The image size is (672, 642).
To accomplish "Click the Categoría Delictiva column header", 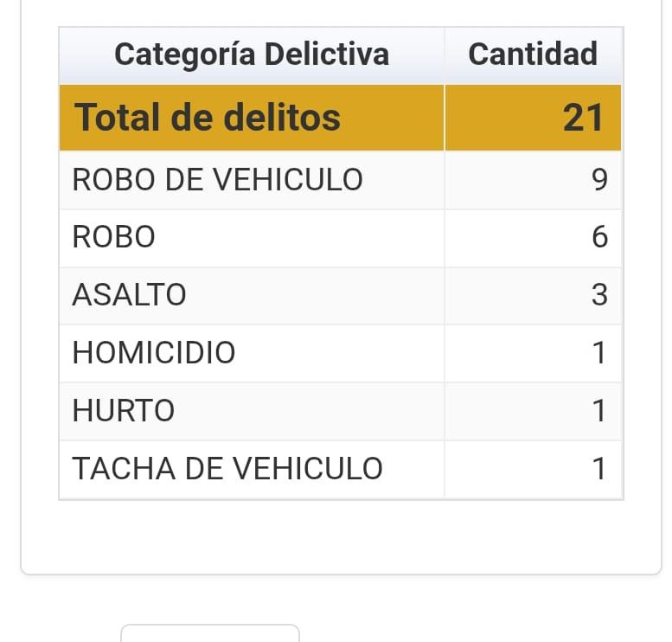I will (252, 55).
